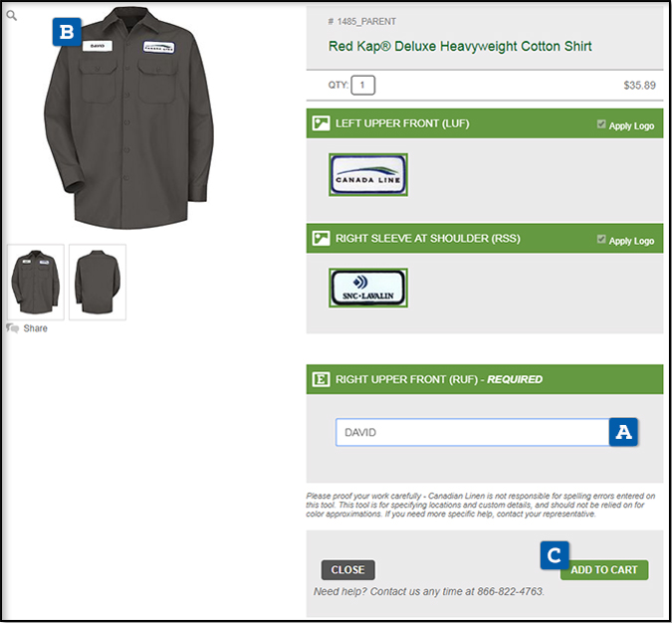Screen dimensions: 672x623
Task: Click the name field containing DAVID
Action: coord(472,432)
